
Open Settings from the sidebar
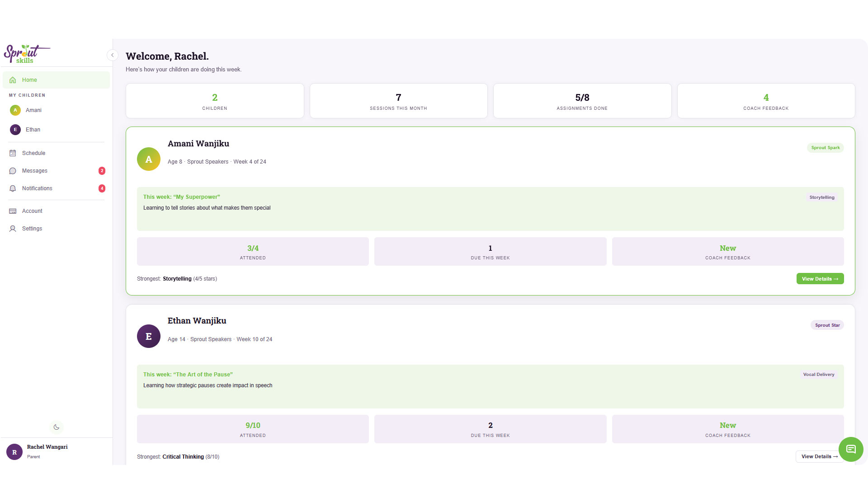click(x=56, y=229)
